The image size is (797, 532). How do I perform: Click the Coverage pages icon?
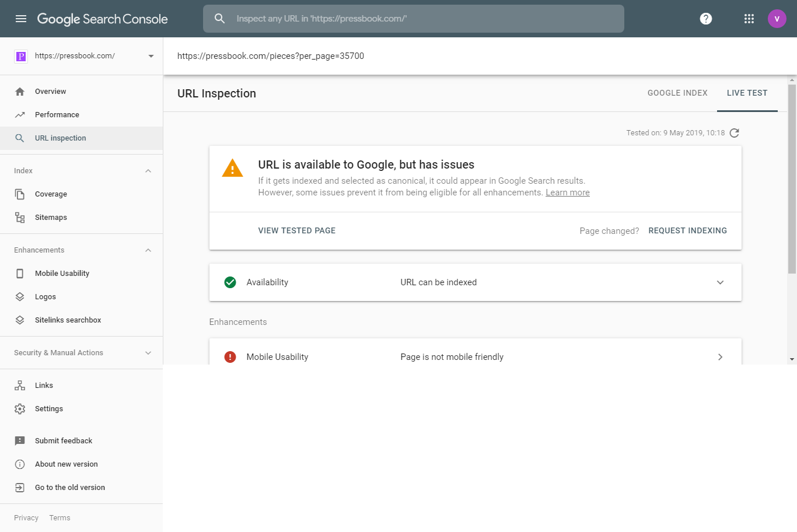pyautogui.click(x=20, y=194)
